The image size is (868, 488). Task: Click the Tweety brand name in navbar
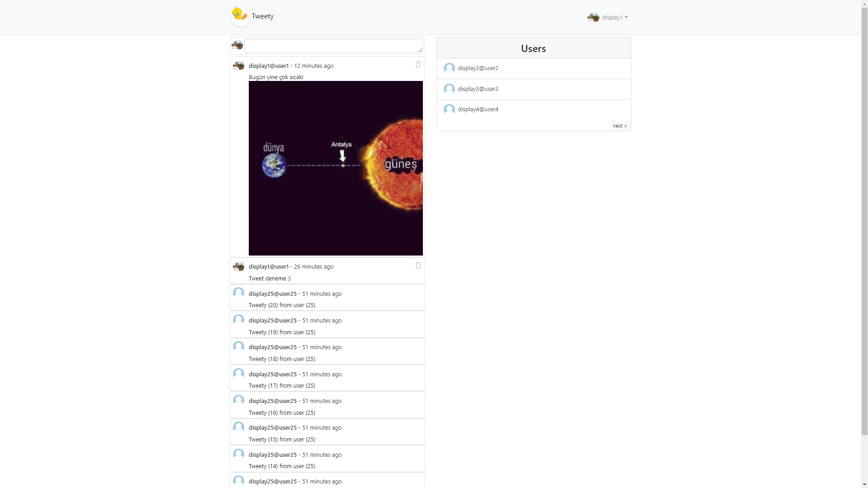pyautogui.click(x=262, y=16)
